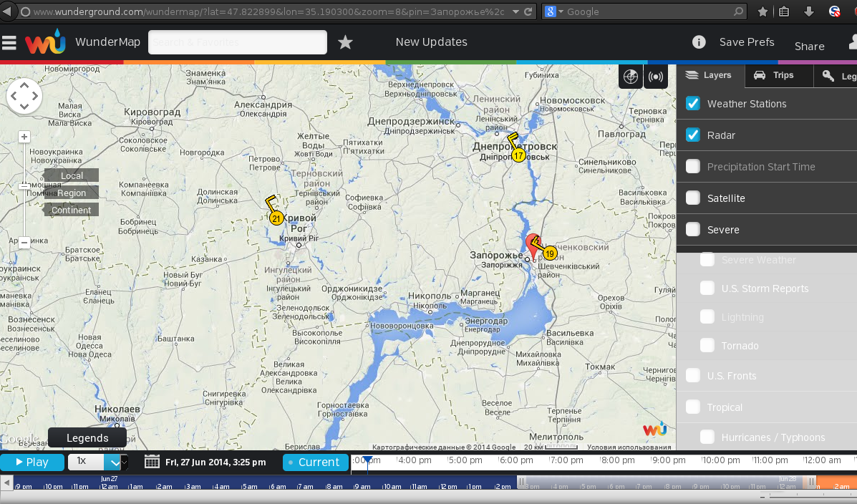Check the U.S. Storm Reports option
Screen dimensions: 857x504
(x=707, y=288)
